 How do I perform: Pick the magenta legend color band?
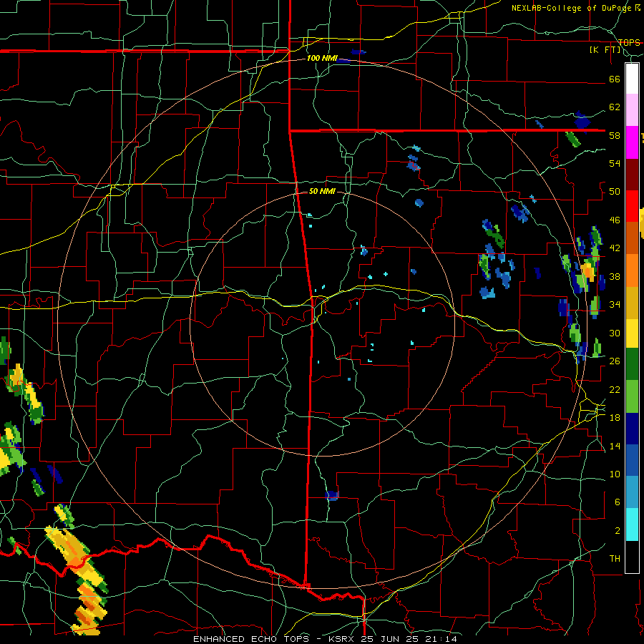pos(632,142)
